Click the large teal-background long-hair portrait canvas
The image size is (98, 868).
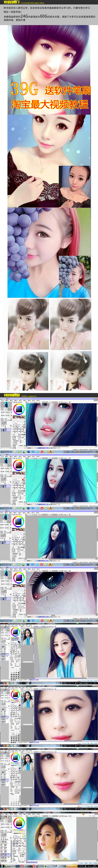tap(61, 481)
